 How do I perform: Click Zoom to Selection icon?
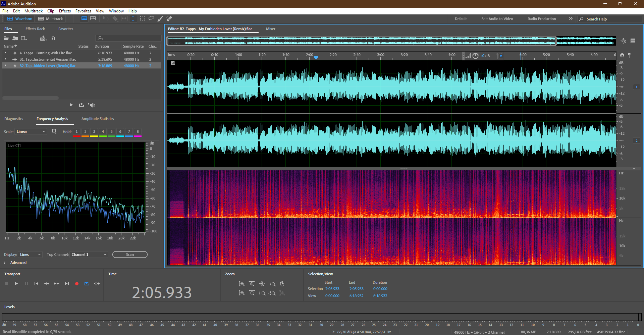(x=272, y=293)
